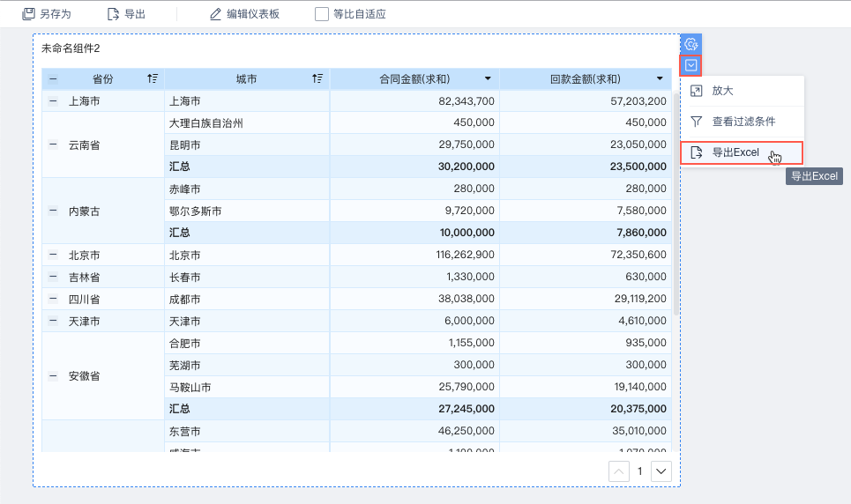Collapse all rows via header minus icon
Image resolution: width=851 pixels, height=504 pixels.
(x=53, y=79)
